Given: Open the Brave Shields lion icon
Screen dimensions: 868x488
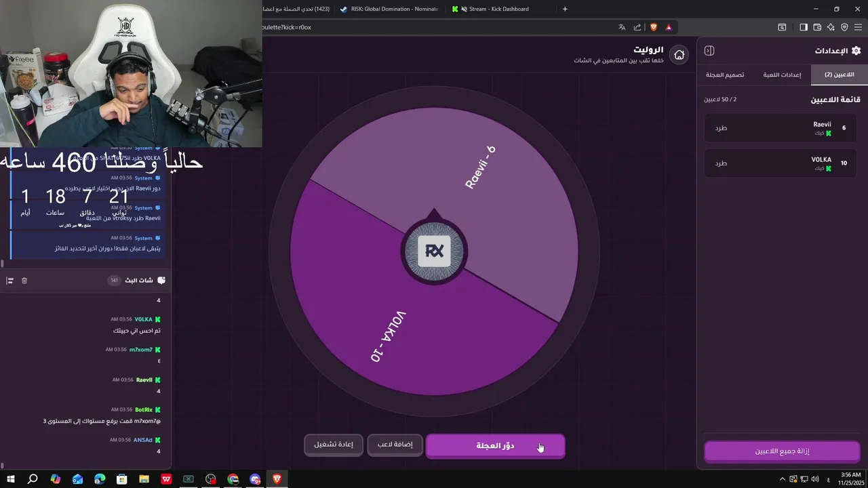Looking at the screenshot, I should pyautogui.click(x=654, y=27).
